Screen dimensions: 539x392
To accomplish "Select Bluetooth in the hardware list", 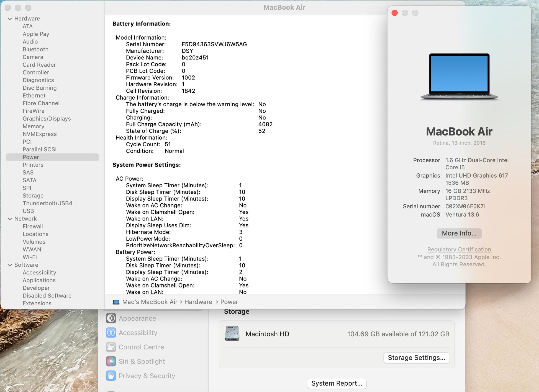I will 35,50.
